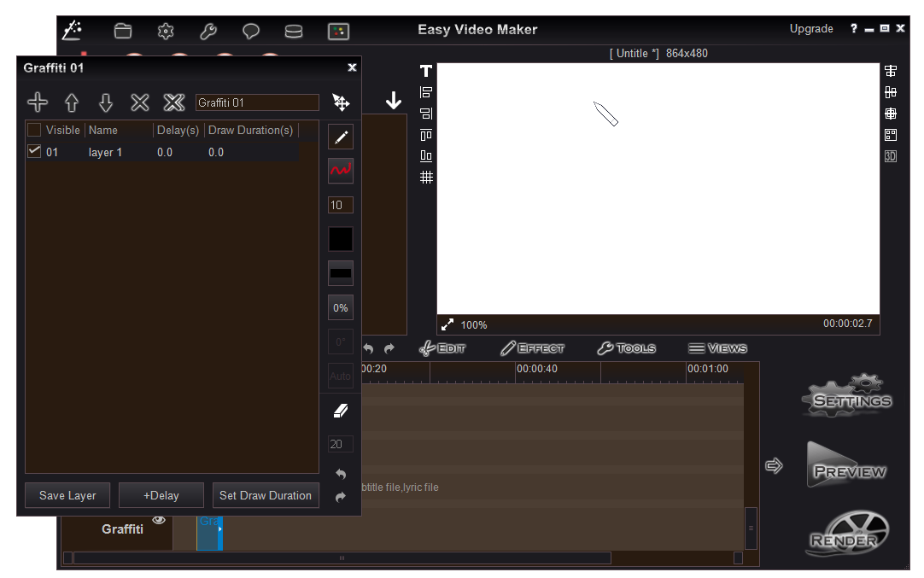924x578 pixels.
Task: Open the Views menu
Action: [x=717, y=348]
